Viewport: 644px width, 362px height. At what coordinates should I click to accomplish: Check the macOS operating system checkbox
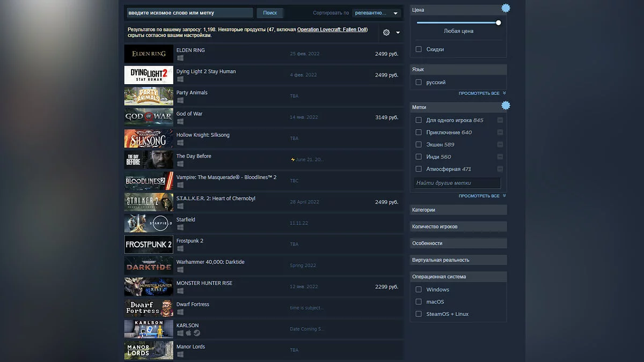pos(419,302)
